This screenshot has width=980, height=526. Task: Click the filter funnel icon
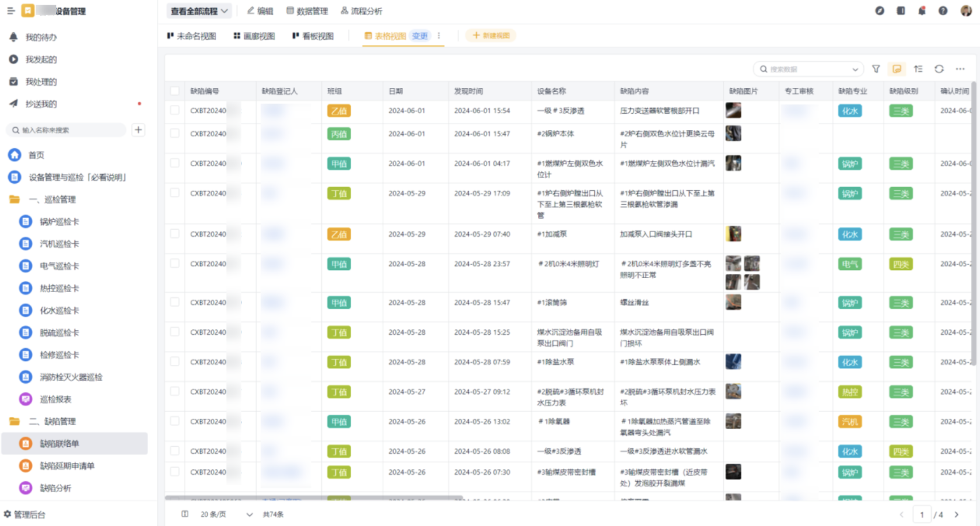(876, 69)
